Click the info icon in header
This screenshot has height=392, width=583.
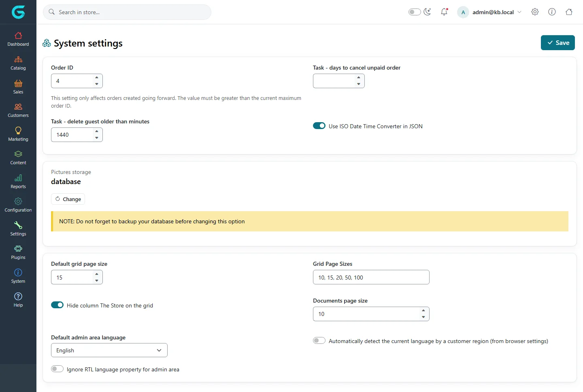pyautogui.click(x=552, y=12)
